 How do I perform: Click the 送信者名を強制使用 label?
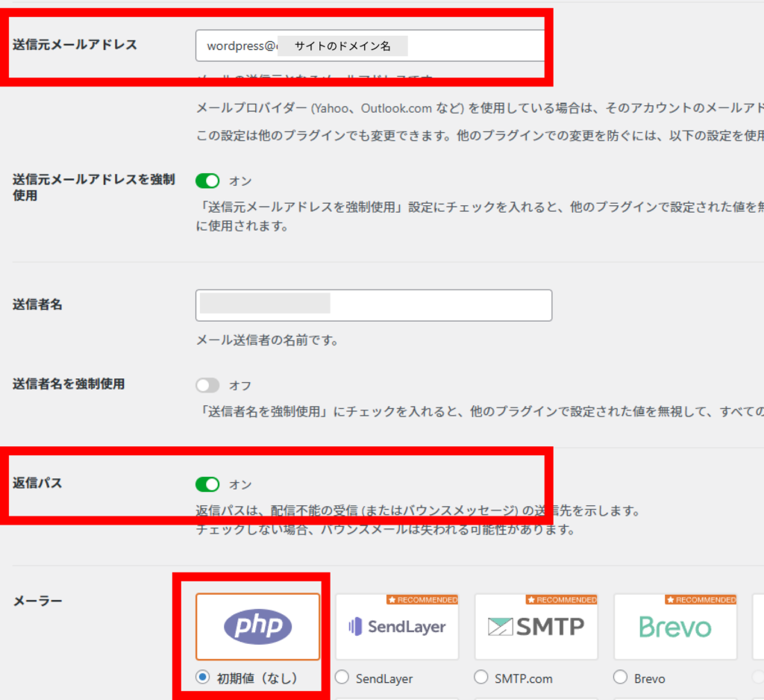click(69, 384)
